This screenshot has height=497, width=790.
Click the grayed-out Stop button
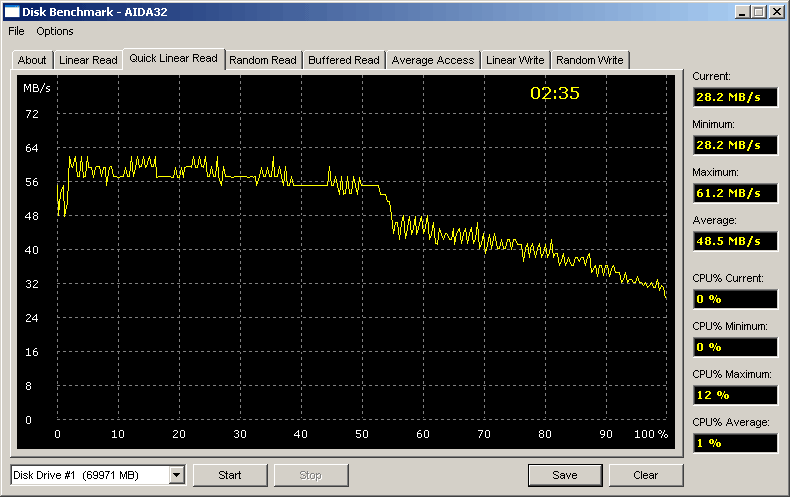310,475
